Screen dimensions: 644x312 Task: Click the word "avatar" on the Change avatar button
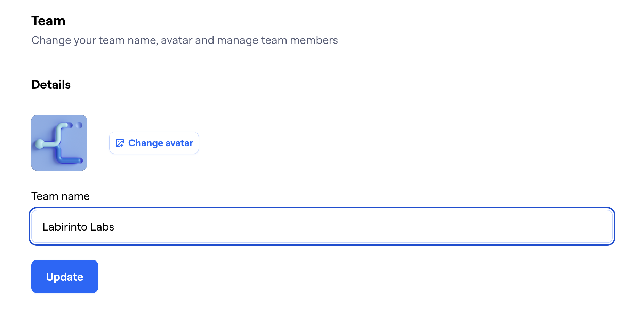click(x=179, y=143)
